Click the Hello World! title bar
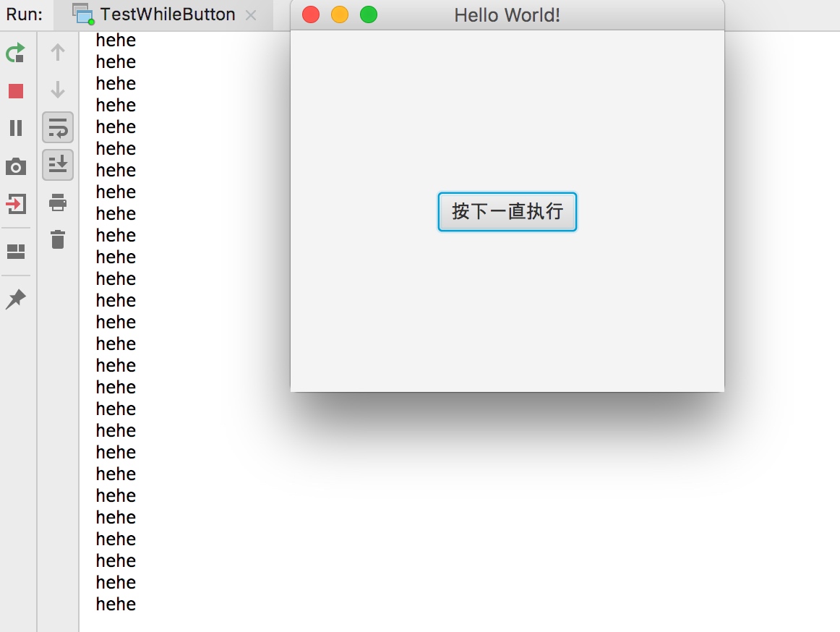The width and height of the screenshot is (840, 632). [x=506, y=14]
